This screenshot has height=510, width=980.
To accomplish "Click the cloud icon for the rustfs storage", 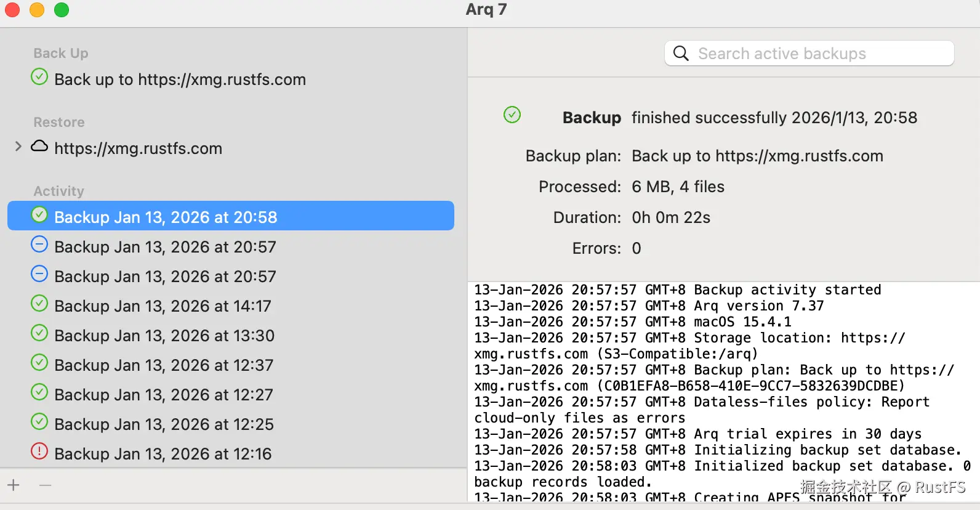I will (x=39, y=147).
